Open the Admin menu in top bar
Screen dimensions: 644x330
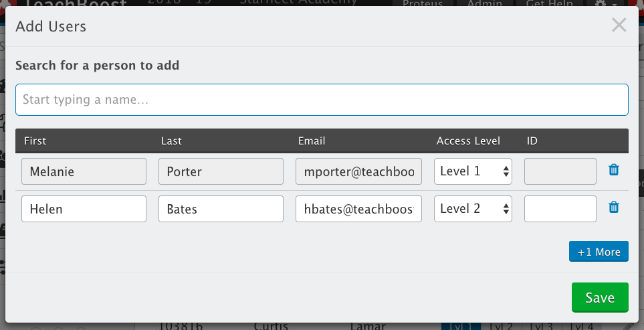485,3
